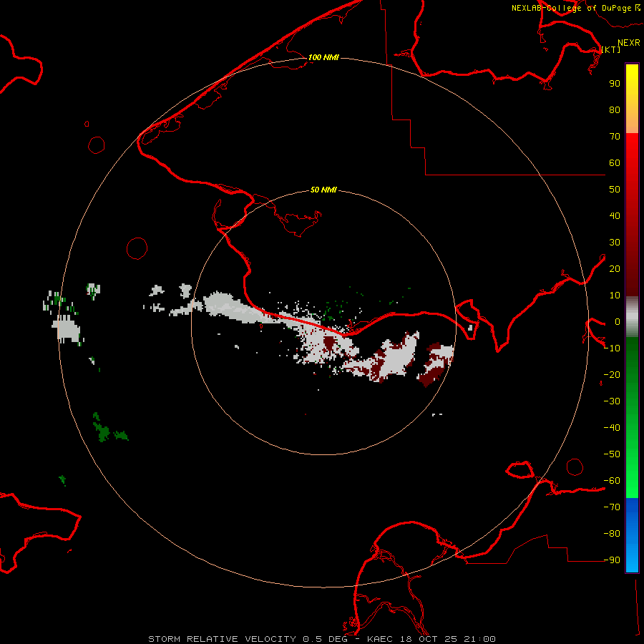The image size is (644, 644).
Task: Click the [KT] units label
Action: [611, 49]
